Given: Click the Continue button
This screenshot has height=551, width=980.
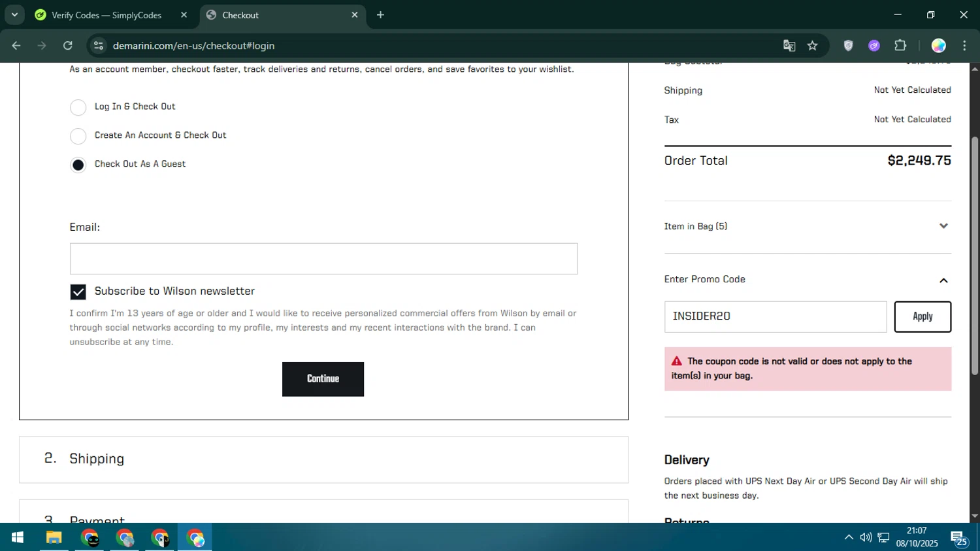Looking at the screenshot, I should pyautogui.click(x=323, y=379).
